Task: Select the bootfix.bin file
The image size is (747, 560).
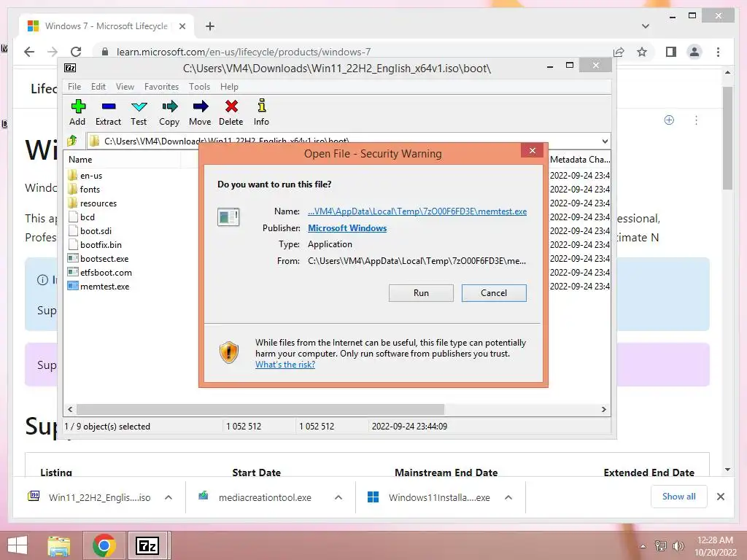Action: click(x=101, y=245)
